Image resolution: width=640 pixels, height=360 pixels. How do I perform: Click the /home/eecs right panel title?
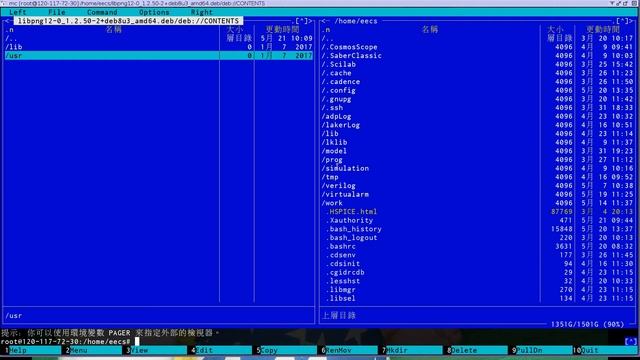pyautogui.click(x=356, y=21)
